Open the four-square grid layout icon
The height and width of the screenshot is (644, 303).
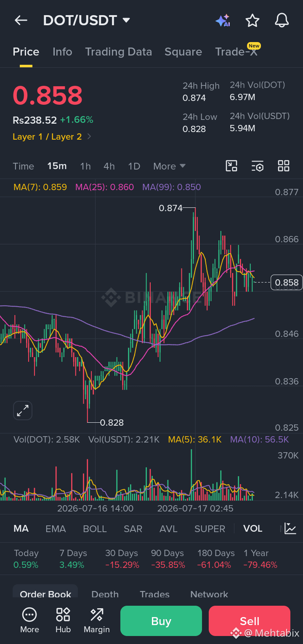click(284, 166)
